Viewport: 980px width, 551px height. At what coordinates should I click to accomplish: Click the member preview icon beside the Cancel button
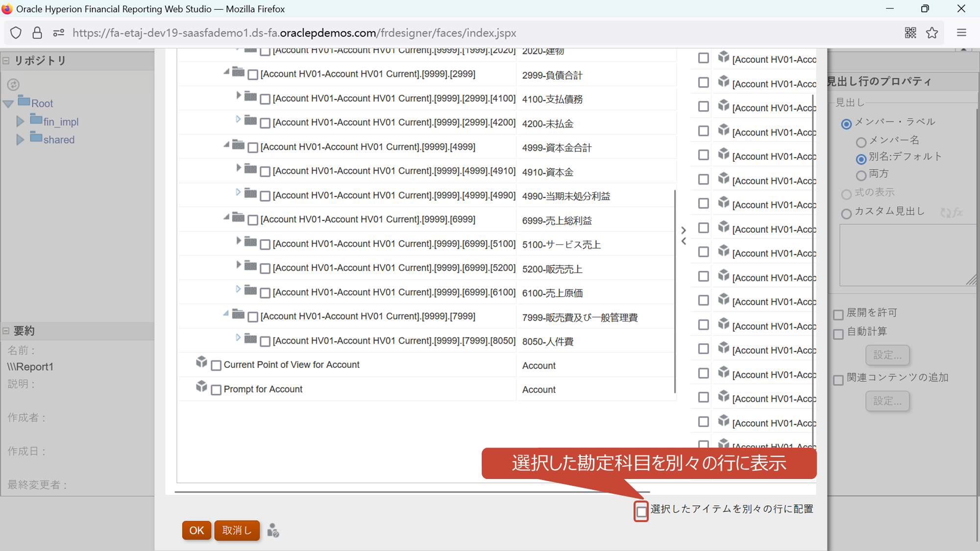pyautogui.click(x=273, y=530)
